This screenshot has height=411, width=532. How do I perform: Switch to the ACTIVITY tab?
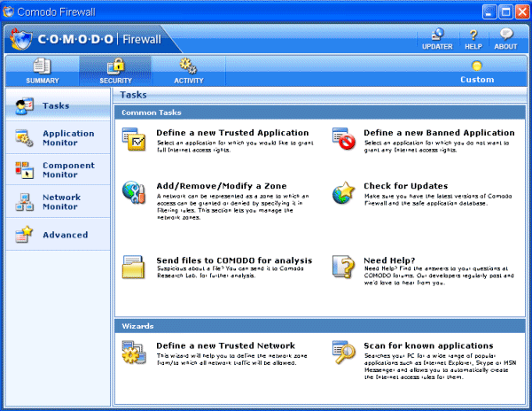(189, 71)
